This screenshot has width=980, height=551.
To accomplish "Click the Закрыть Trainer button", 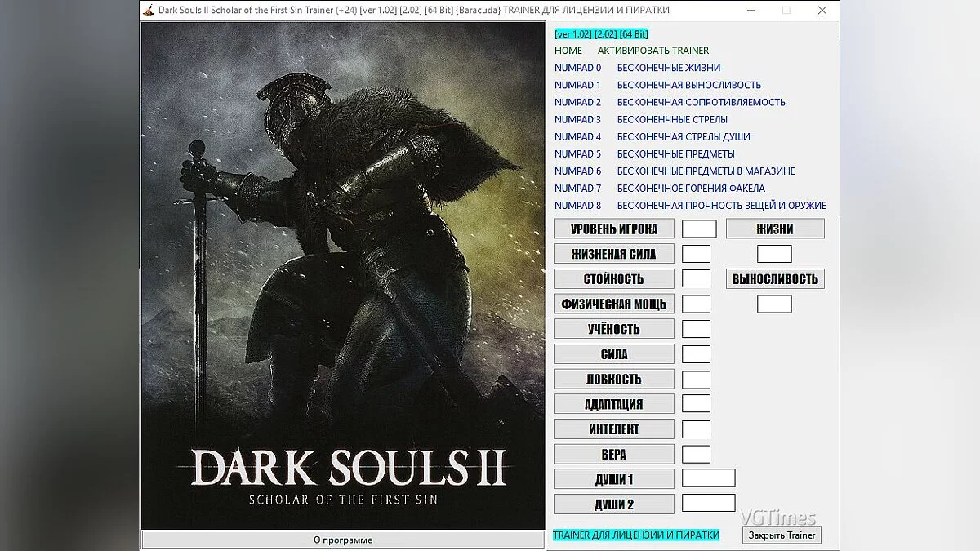I will point(781,535).
